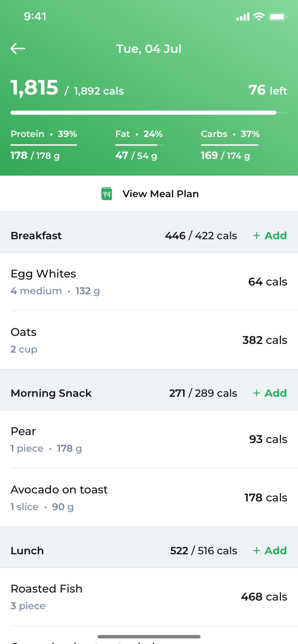Tap the Fat 24% macro summary

pos(139,145)
